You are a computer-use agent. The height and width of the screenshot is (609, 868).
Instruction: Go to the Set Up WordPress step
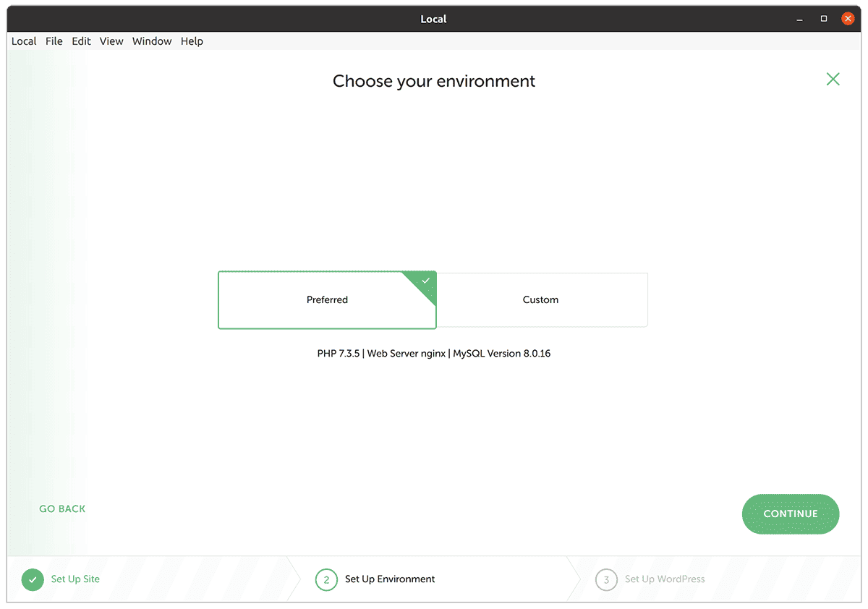(665, 579)
